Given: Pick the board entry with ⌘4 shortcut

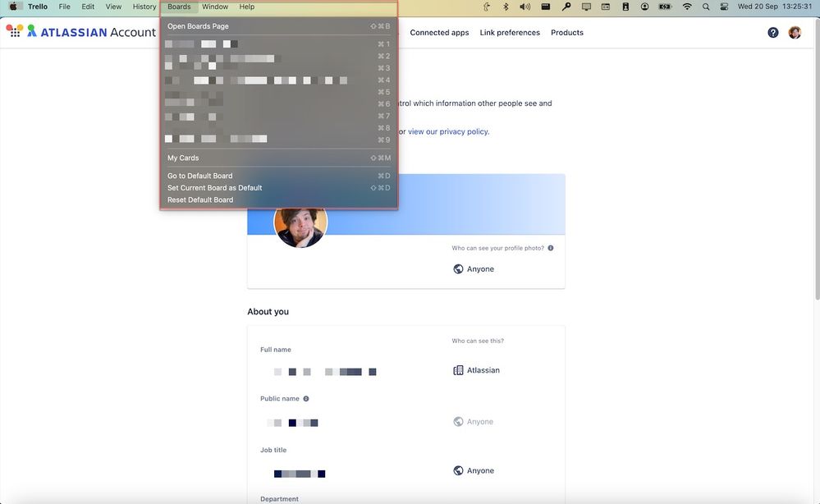Looking at the screenshot, I should (x=279, y=80).
